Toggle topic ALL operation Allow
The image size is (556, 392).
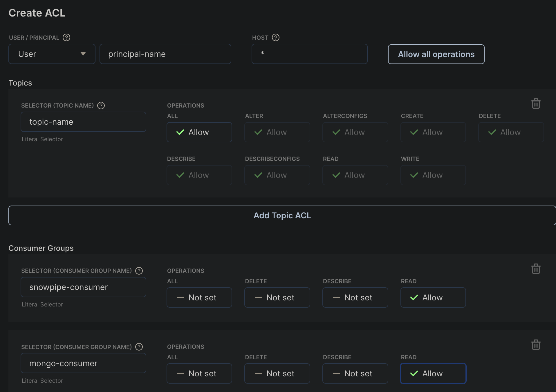[x=199, y=132]
